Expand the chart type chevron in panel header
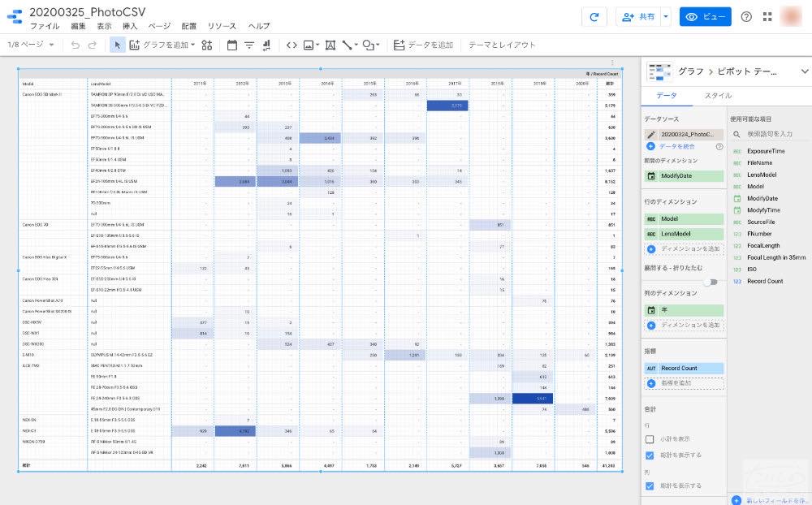Screen dimensions: 812x505 (804, 71)
